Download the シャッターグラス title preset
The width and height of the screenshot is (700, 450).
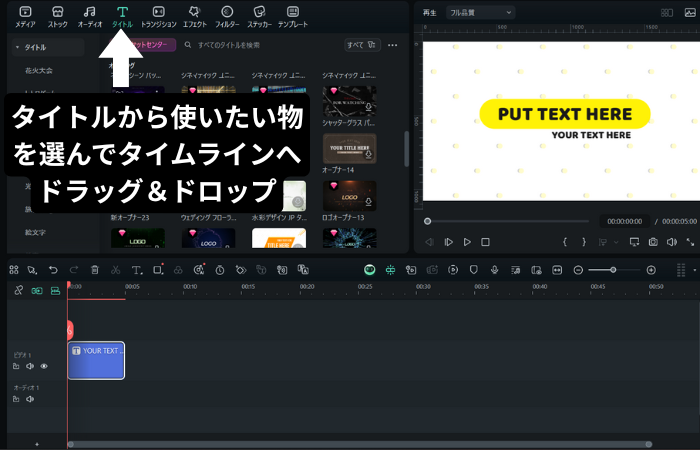tap(369, 108)
